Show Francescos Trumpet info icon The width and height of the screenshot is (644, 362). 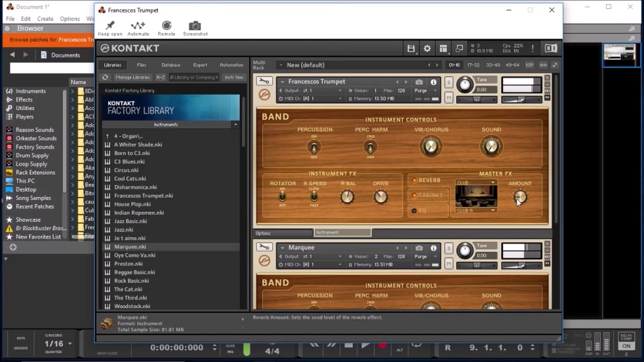pyautogui.click(x=433, y=82)
